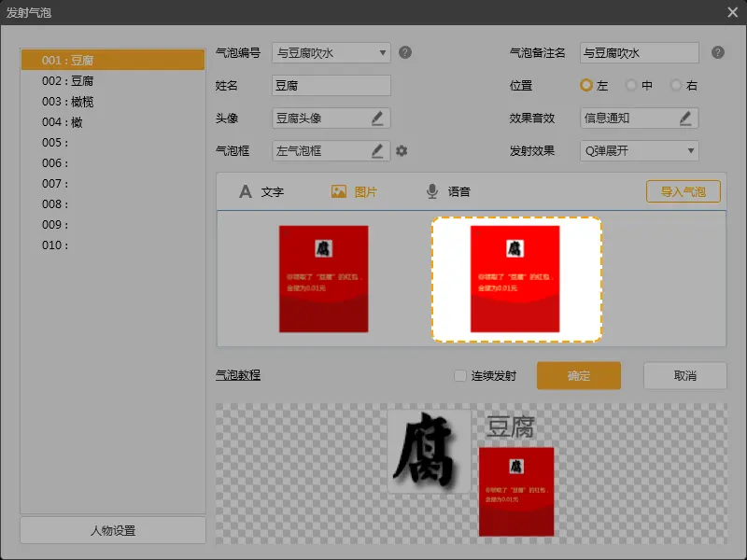Screen dimensions: 747x560
Task: Click the help icon beside 气泡备注名
Action: point(717,52)
